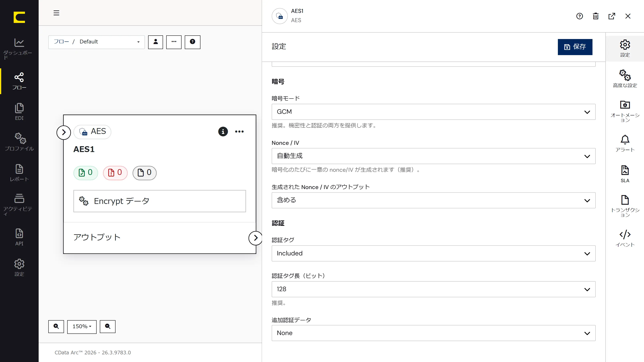Open the Nonce / IV 自動生成 dropdown
Viewport: 644px width, 362px height.
click(433, 156)
